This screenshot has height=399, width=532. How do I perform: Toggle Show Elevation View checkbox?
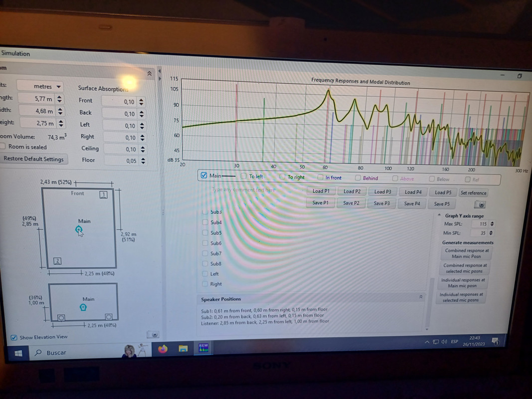click(14, 337)
